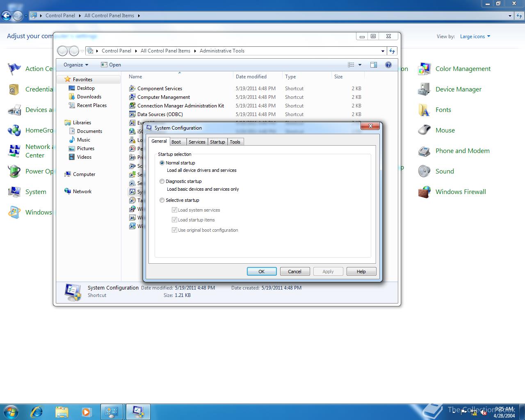This screenshot has height=420, width=525.
Task: Click the Control Panel taskbar button
Action: pyautogui.click(x=112, y=412)
